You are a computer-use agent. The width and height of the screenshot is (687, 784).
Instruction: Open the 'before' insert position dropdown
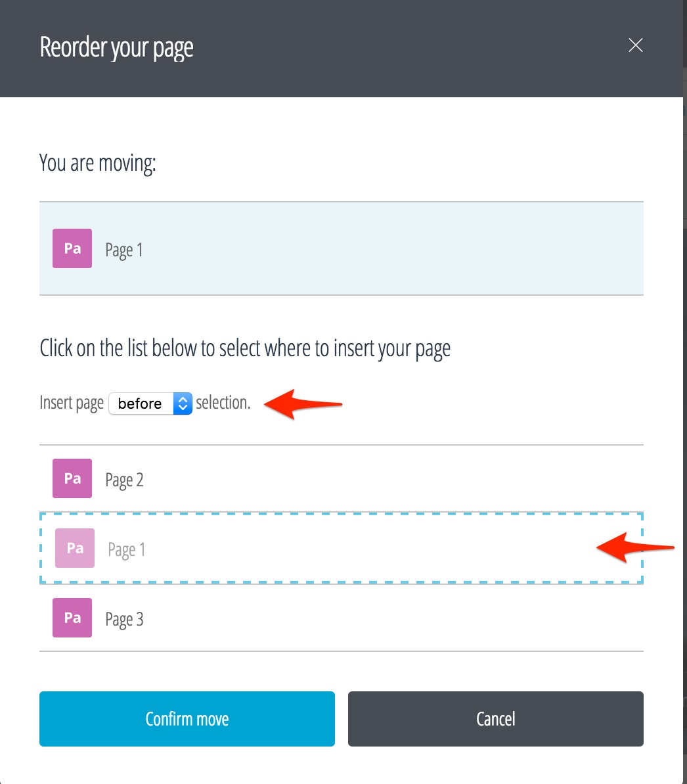point(150,404)
